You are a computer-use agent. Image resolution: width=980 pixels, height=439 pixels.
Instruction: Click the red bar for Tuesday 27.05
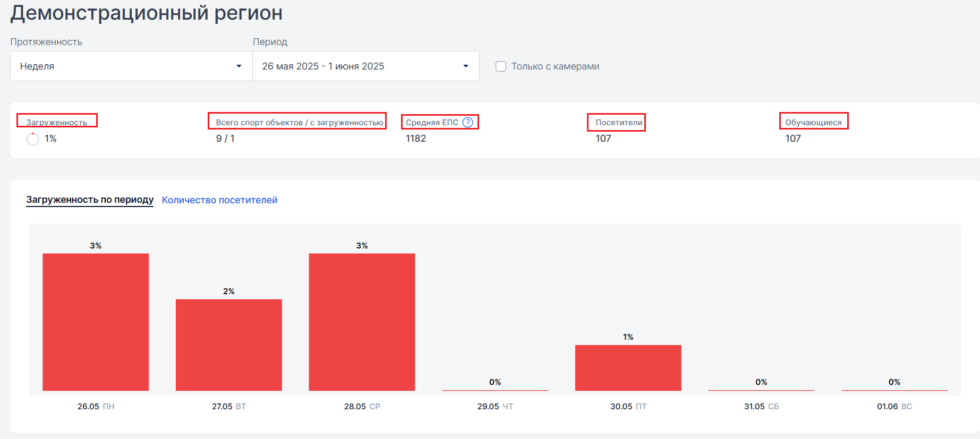(x=229, y=345)
